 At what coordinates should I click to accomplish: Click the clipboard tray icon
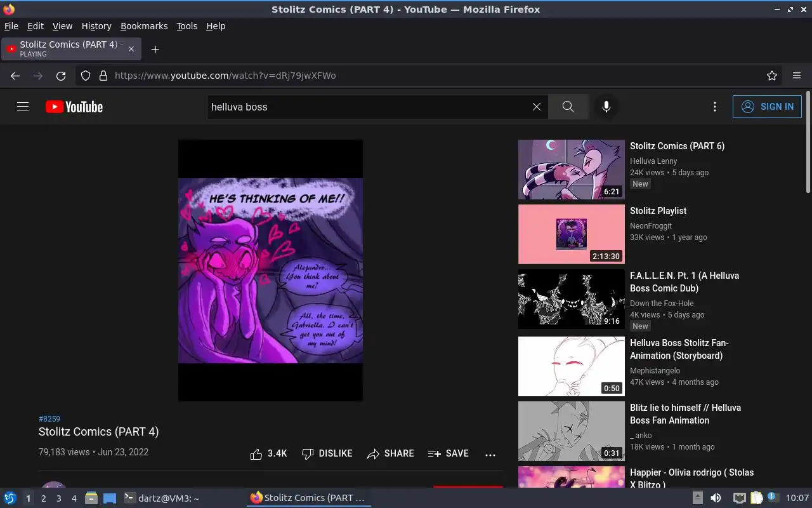click(x=756, y=498)
